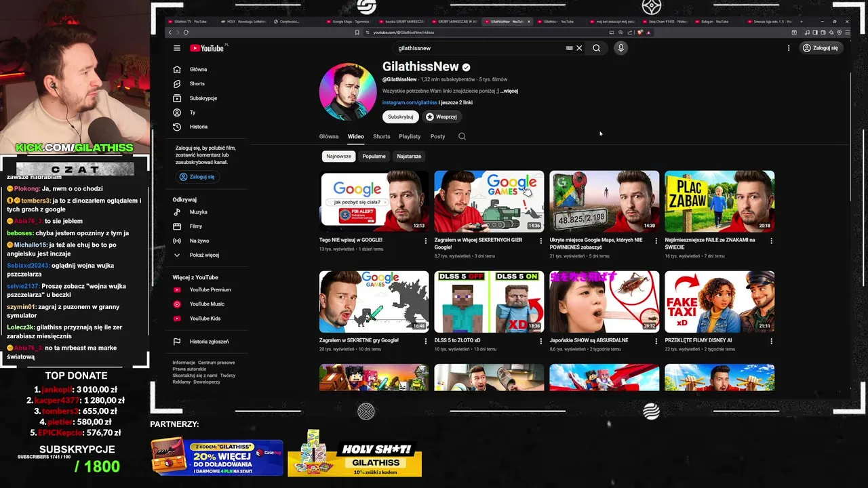Start voice search with the microphone icon
868x488 pixels.
click(x=620, y=48)
